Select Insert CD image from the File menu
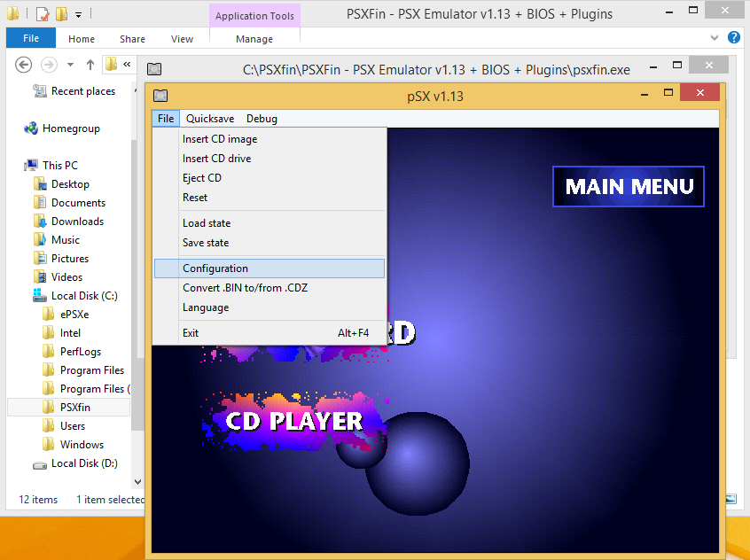Screen dimensions: 750x560 point(219,139)
